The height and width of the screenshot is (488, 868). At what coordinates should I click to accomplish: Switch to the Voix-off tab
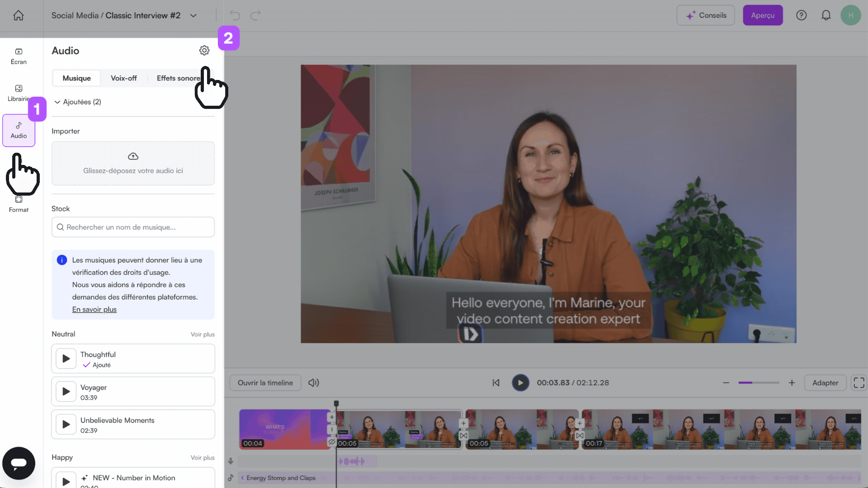(x=124, y=78)
